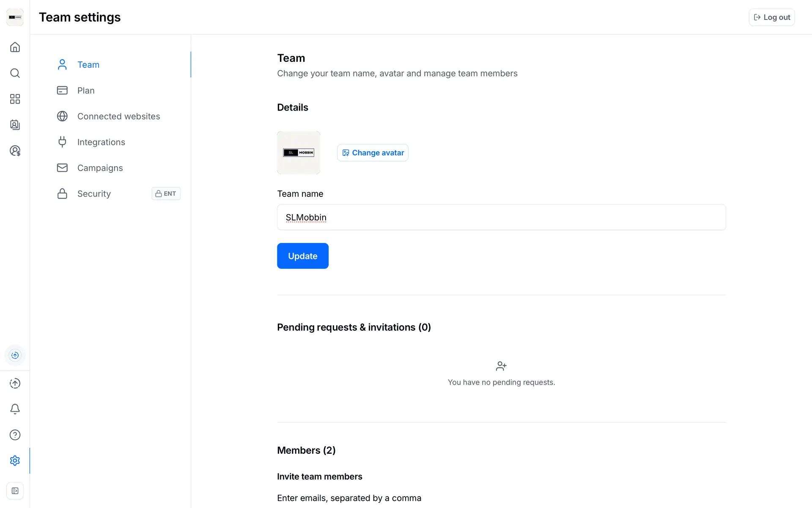Open the notifications bell icon
Screen dimensions: 812x508
[x=15, y=409]
